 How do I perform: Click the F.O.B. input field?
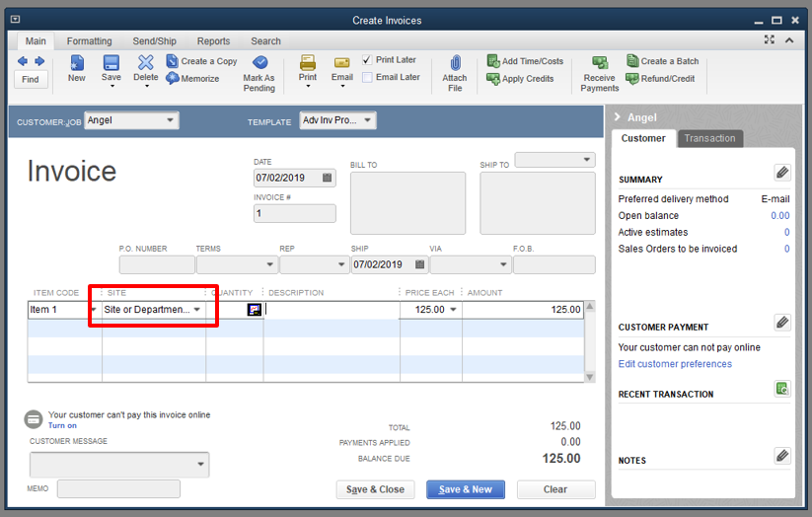point(554,264)
